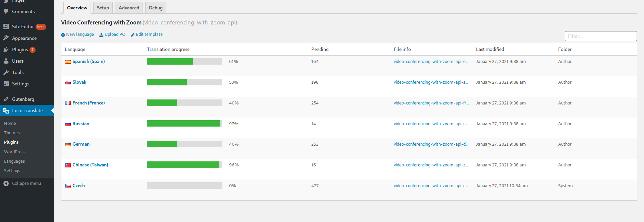Open Slovak file info link
644x222 pixels.
click(431, 82)
